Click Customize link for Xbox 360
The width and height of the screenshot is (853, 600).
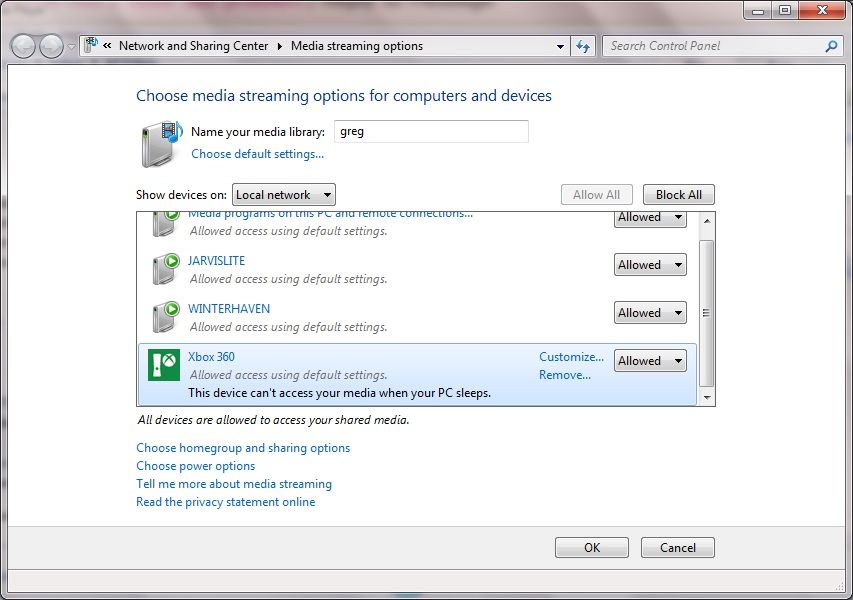tap(571, 357)
